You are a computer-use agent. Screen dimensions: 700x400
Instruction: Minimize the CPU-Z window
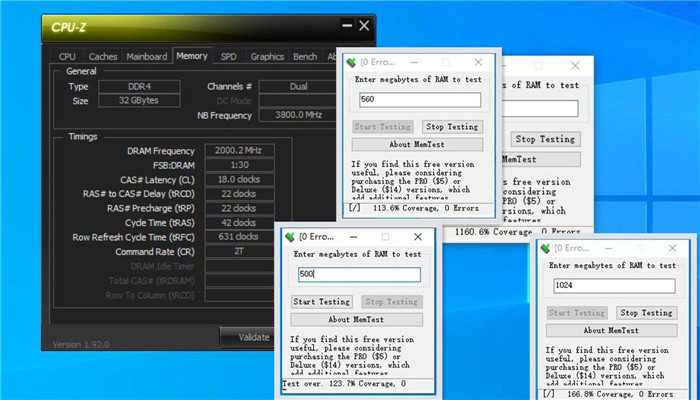[341, 26]
